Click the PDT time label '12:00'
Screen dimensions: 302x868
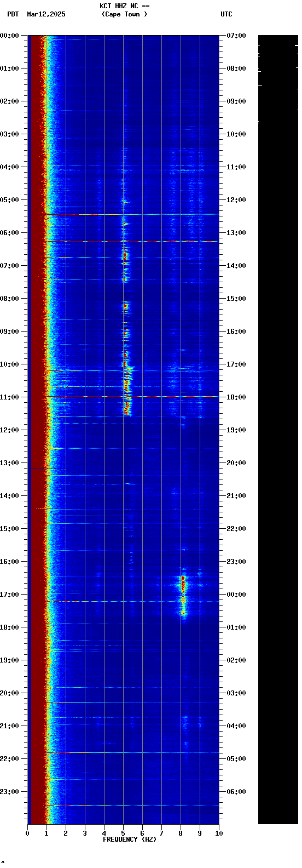9,430
